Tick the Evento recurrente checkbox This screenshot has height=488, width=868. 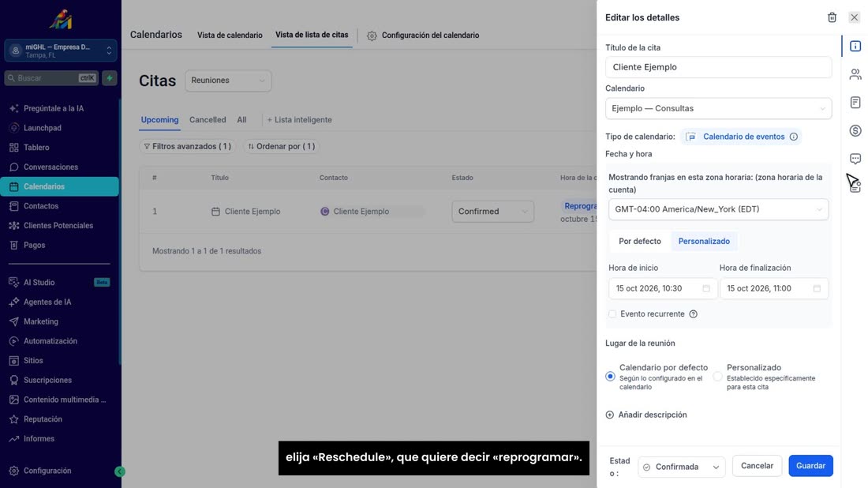point(612,314)
